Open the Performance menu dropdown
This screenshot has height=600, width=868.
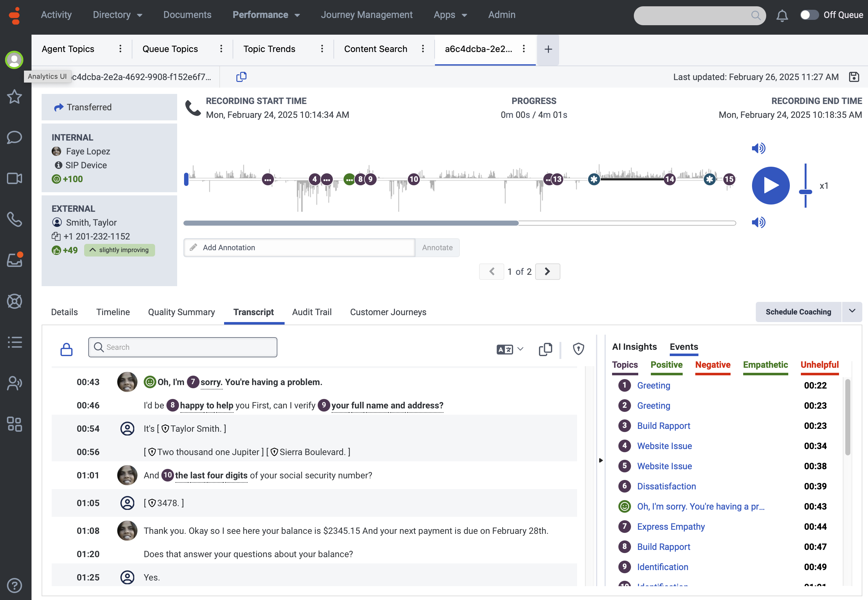pyautogui.click(x=266, y=15)
